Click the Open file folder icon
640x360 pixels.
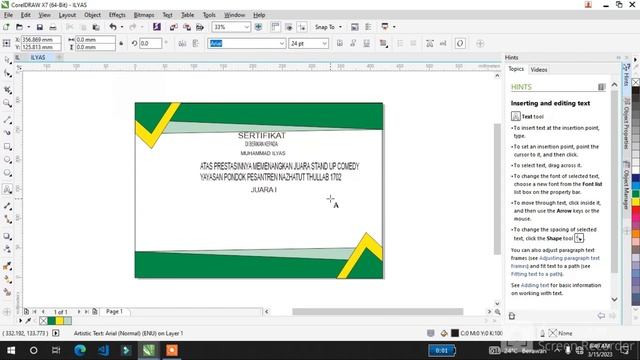(x=19, y=27)
